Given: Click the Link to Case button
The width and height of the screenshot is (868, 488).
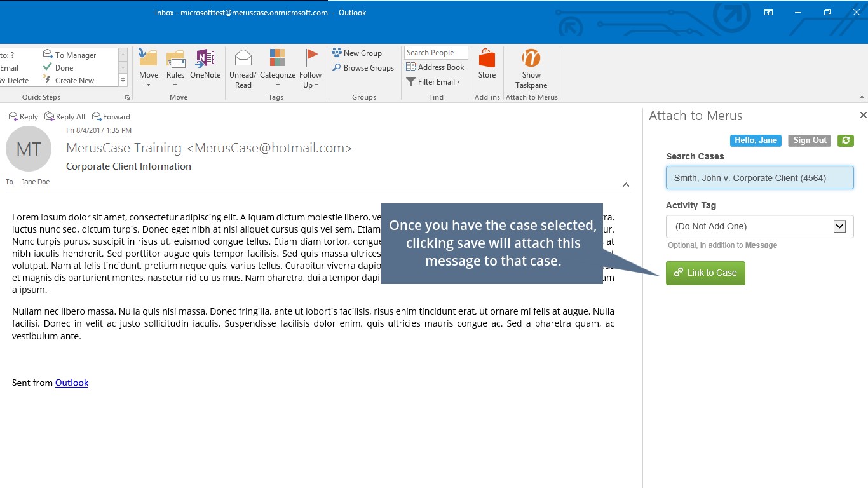Looking at the screenshot, I should pos(705,273).
